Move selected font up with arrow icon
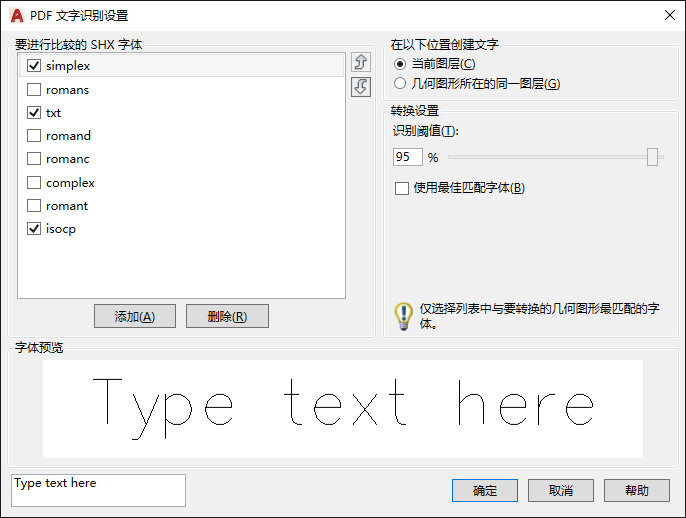 (360, 62)
